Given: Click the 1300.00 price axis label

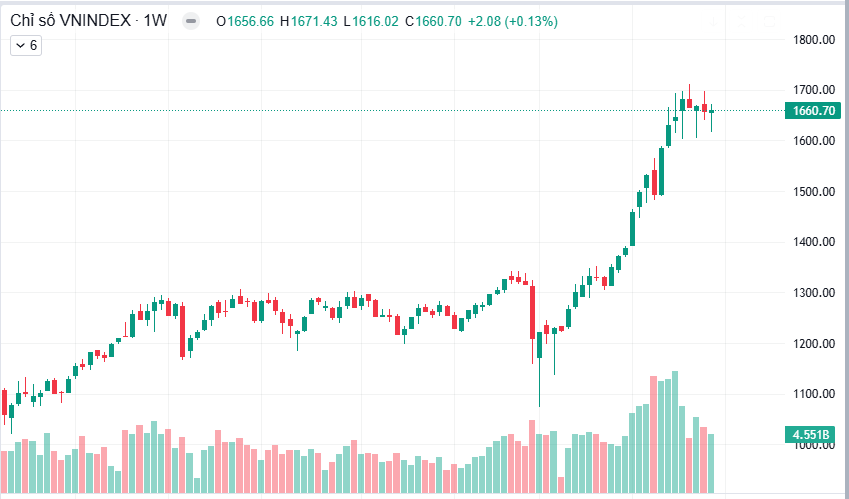Looking at the screenshot, I should click(x=814, y=293).
